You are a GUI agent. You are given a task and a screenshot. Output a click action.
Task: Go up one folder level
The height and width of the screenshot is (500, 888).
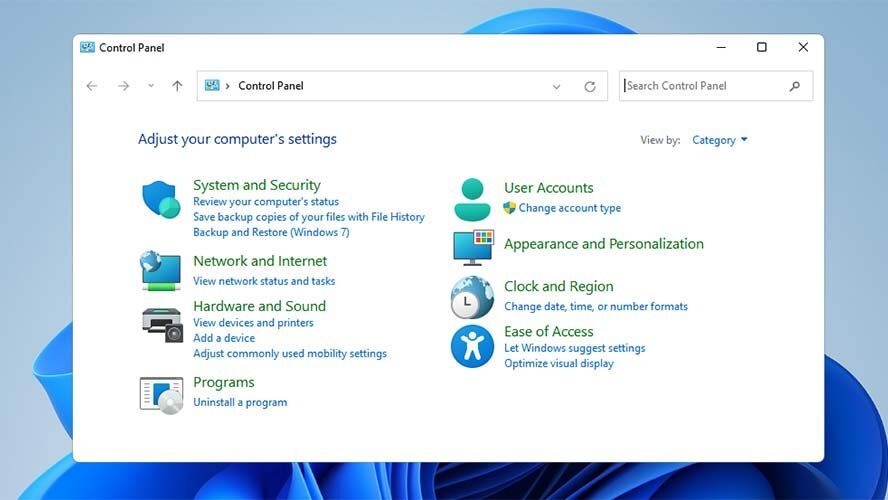(177, 86)
